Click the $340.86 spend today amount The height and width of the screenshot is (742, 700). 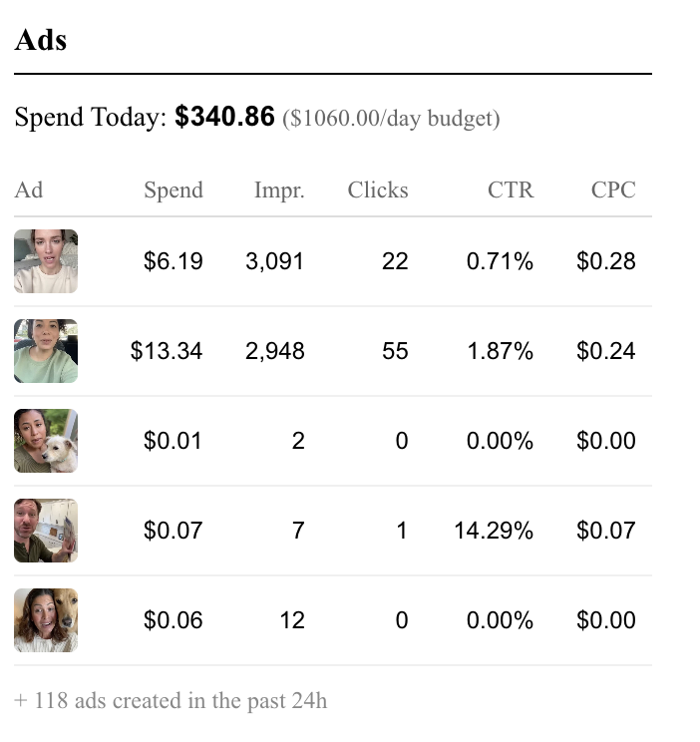[224, 118]
